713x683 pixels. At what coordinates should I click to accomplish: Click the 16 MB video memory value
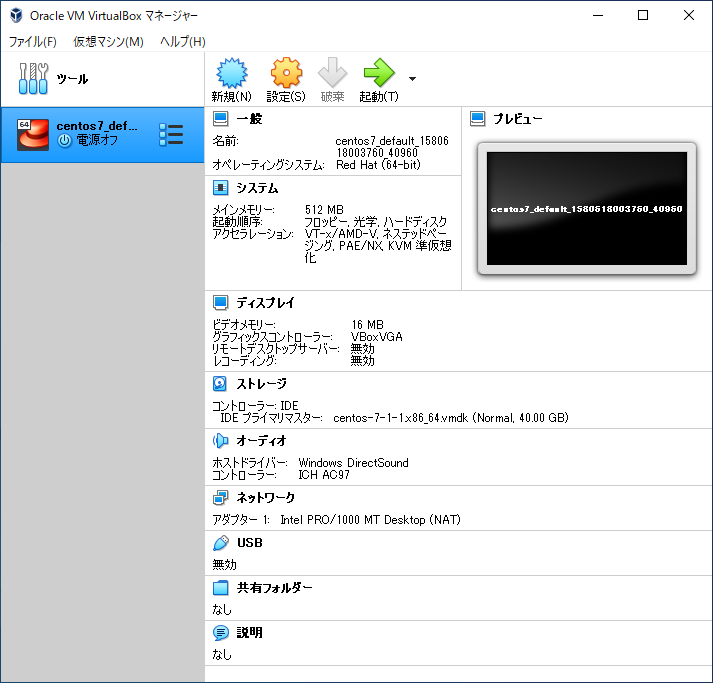(367, 325)
